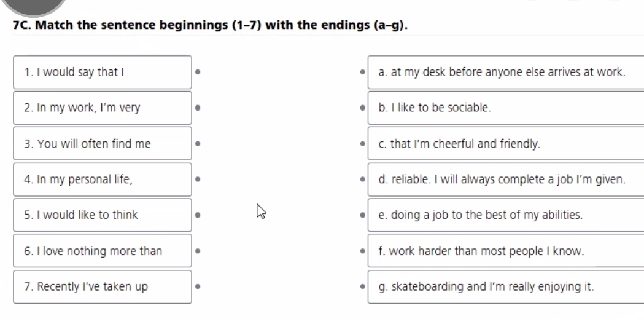The image size is (644, 319).
Task: Select ending "doing a job to the best"
Action: click(505, 215)
